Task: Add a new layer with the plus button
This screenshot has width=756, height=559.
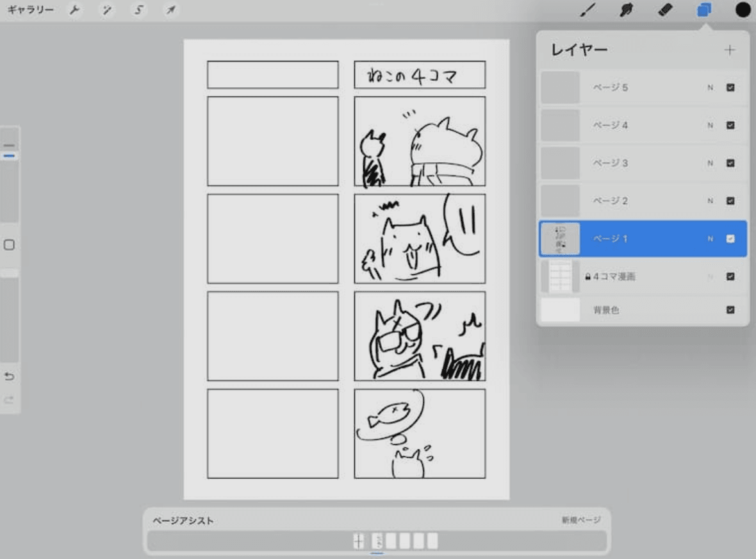Action: coord(731,49)
